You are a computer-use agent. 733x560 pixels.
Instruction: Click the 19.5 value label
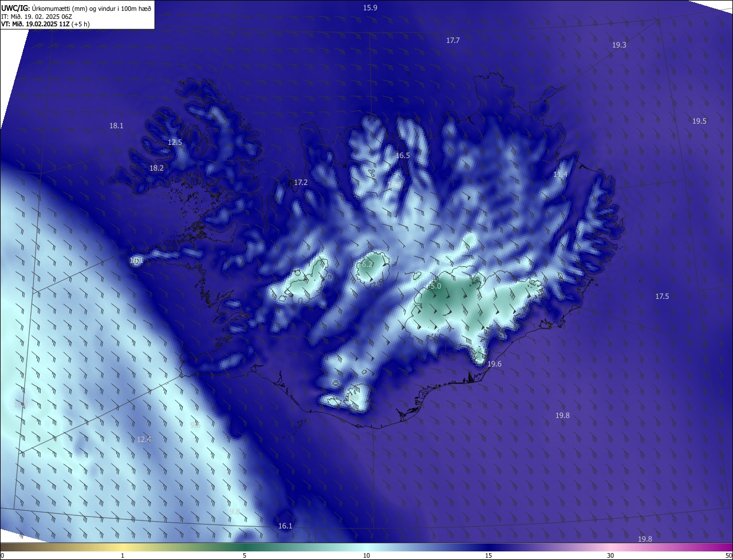click(699, 121)
